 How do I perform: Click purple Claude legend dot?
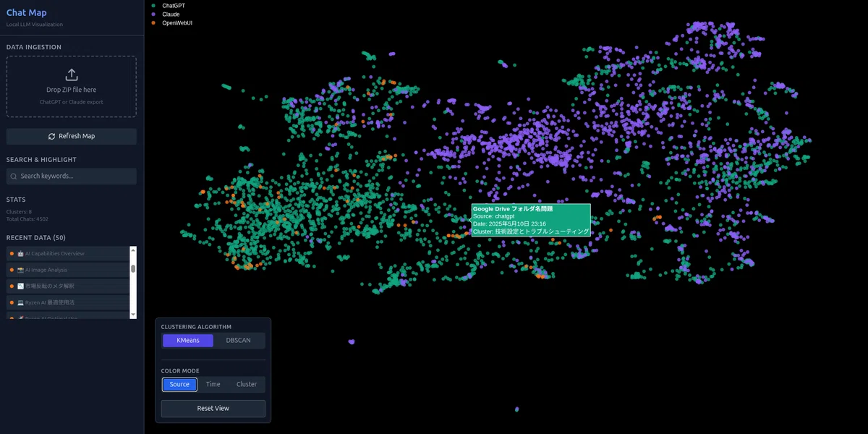point(153,14)
